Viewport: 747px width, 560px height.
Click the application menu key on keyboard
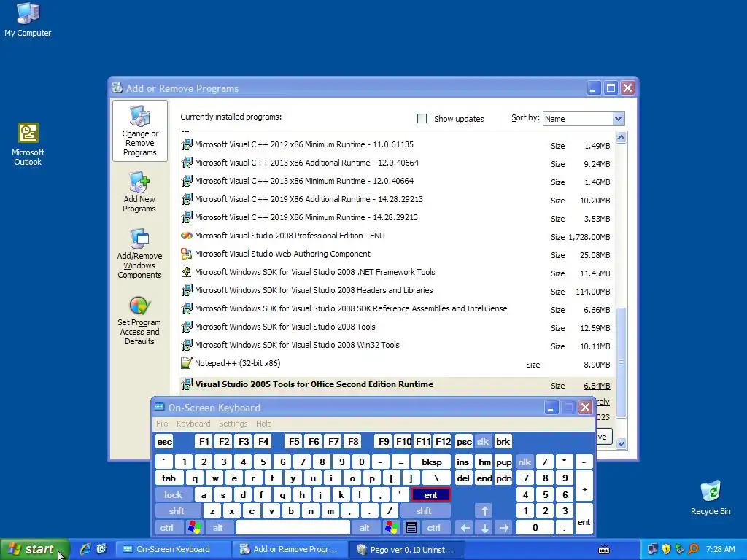pyautogui.click(x=411, y=528)
